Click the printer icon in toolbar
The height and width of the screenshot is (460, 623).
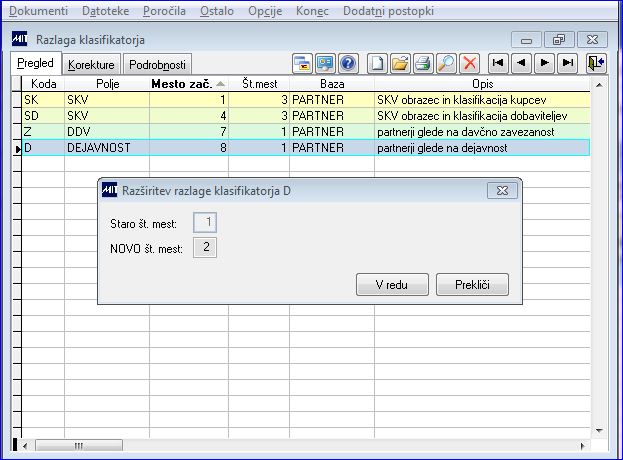(x=423, y=64)
